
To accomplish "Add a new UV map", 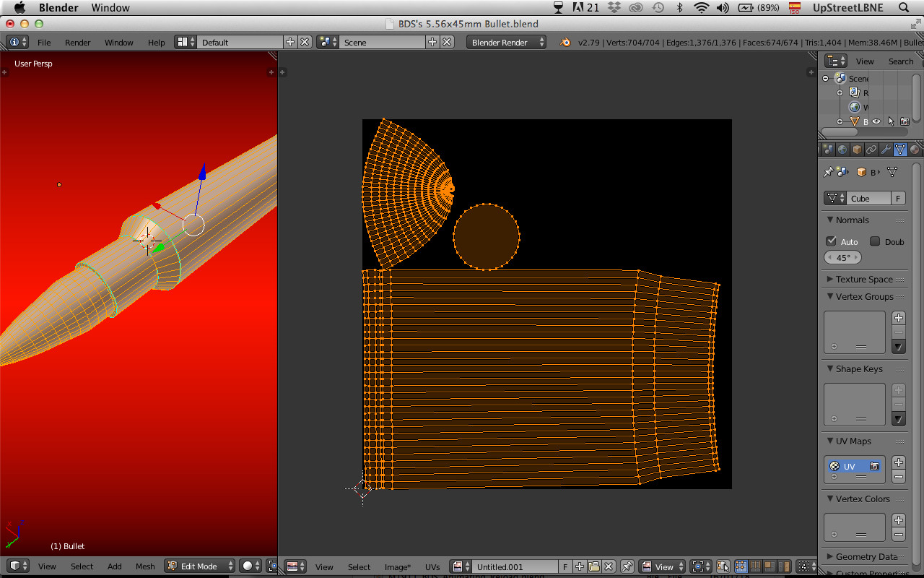I will 898,462.
